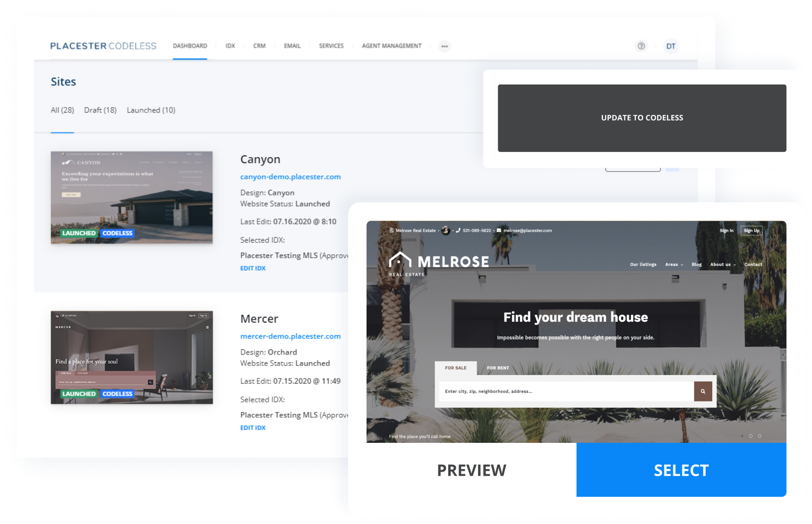
Task: Open the help question mark icon
Action: point(641,46)
